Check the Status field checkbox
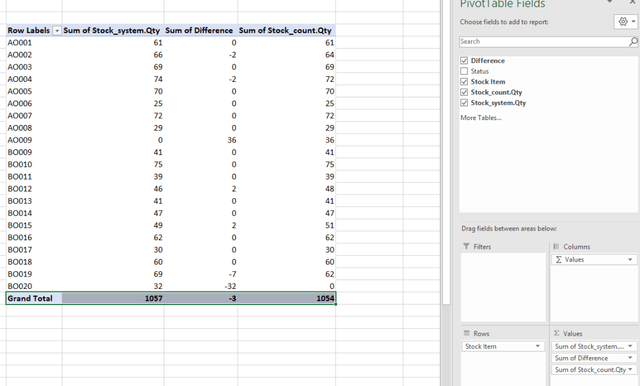The width and height of the screenshot is (640, 386). coord(464,71)
